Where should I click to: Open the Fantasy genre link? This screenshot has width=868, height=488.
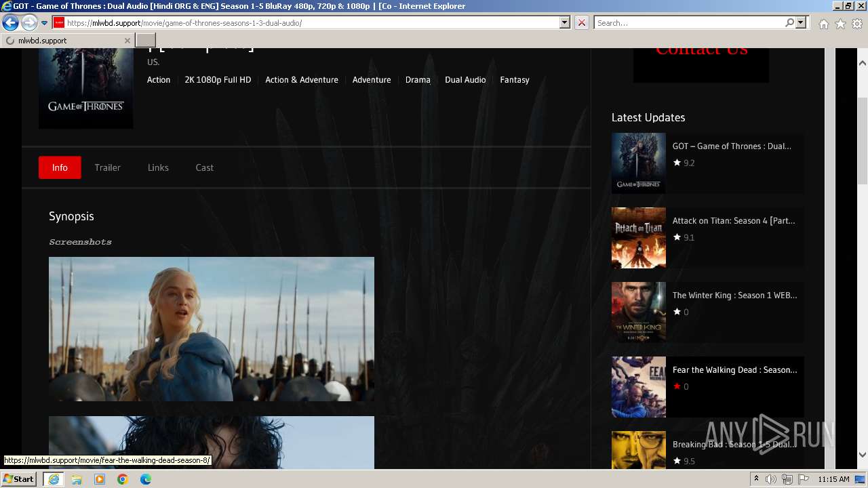point(515,80)
